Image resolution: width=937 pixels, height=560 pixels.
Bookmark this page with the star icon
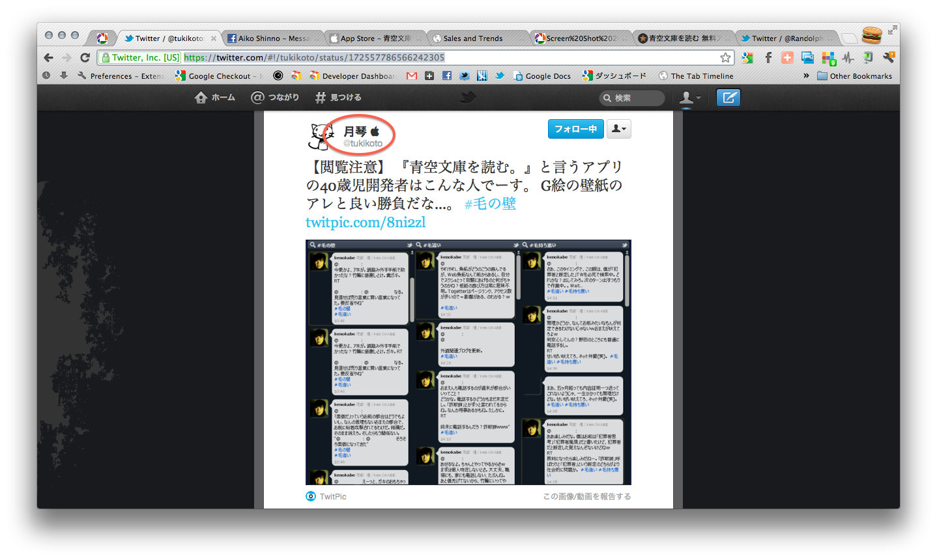tap(725, 57)
